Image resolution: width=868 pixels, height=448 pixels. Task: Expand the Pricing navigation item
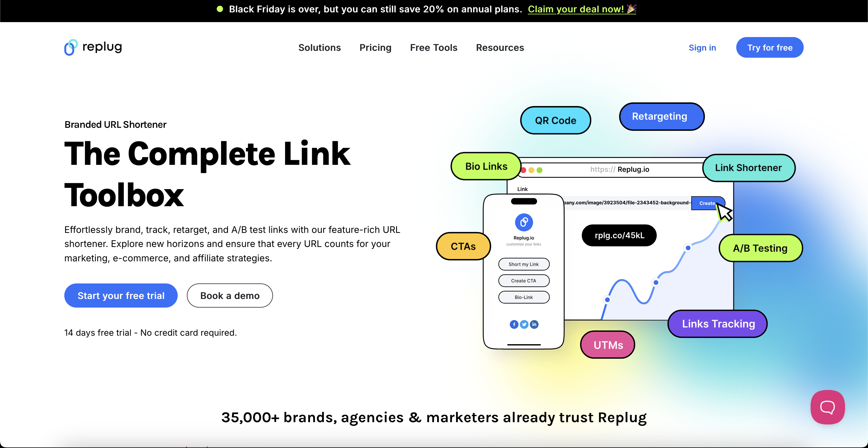[375, 47]
